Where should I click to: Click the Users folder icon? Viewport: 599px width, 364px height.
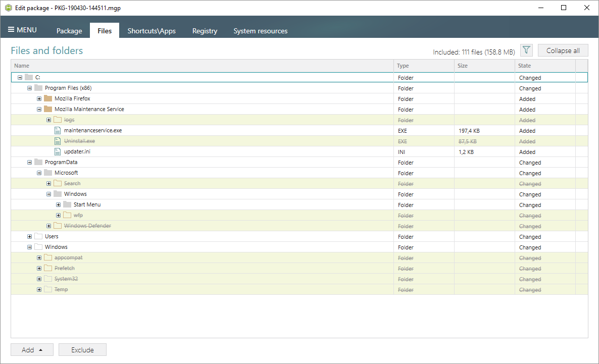point(38,236)
